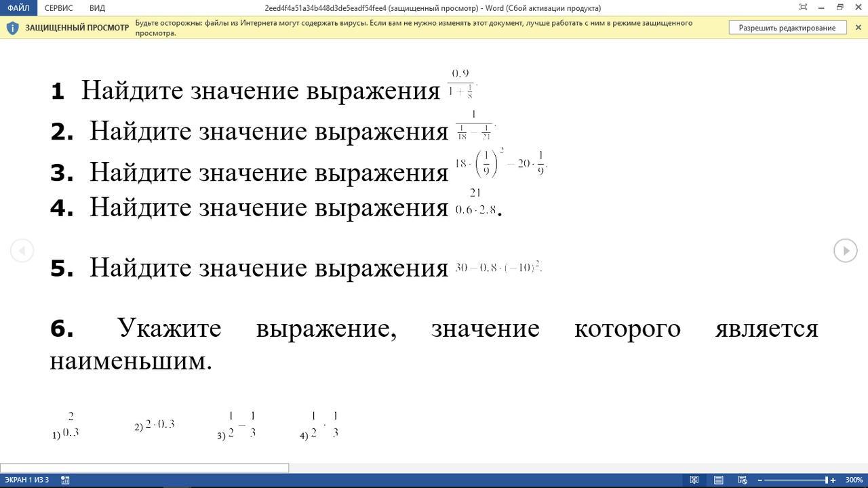Click the macro recording status bar icon

pos(65,480)
